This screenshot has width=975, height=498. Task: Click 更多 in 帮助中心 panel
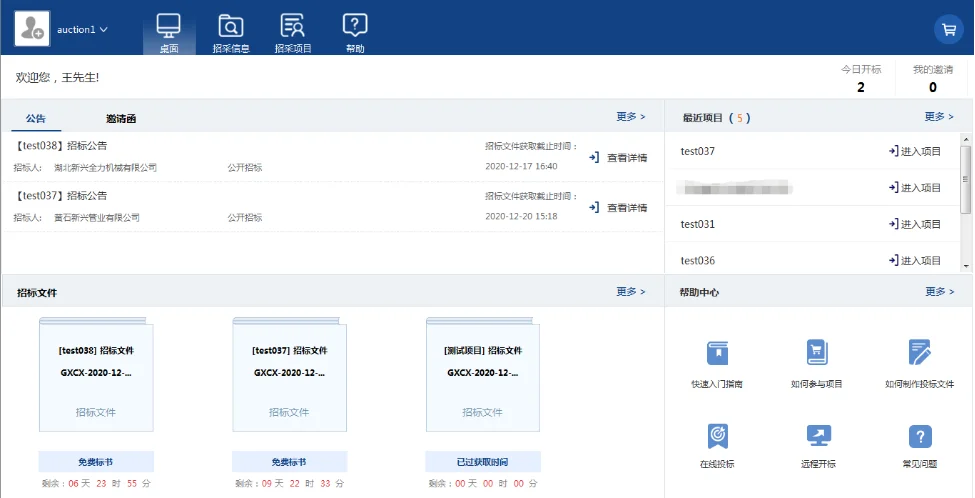(939, 292)
